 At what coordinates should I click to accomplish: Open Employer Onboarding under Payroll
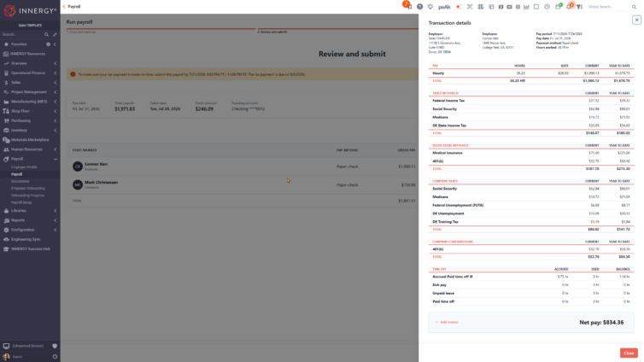[30, 188]
